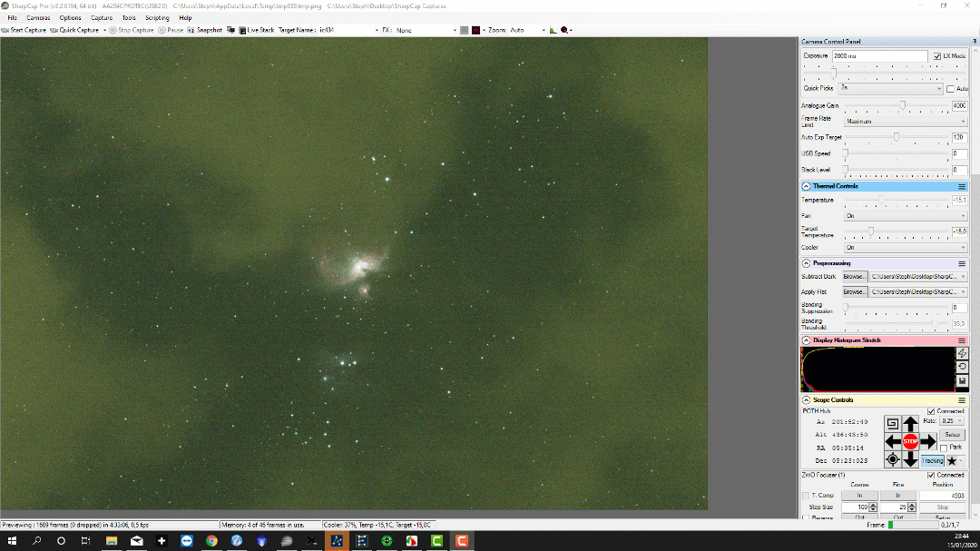Screen dimensions: 980x551
Task: Open the Options menu
Action: 70,18
